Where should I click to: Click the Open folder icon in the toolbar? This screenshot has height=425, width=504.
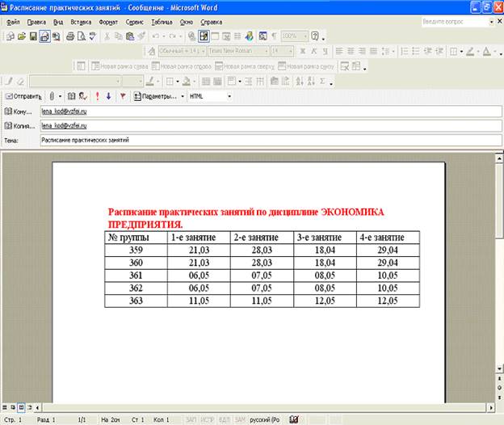point(21,36)
